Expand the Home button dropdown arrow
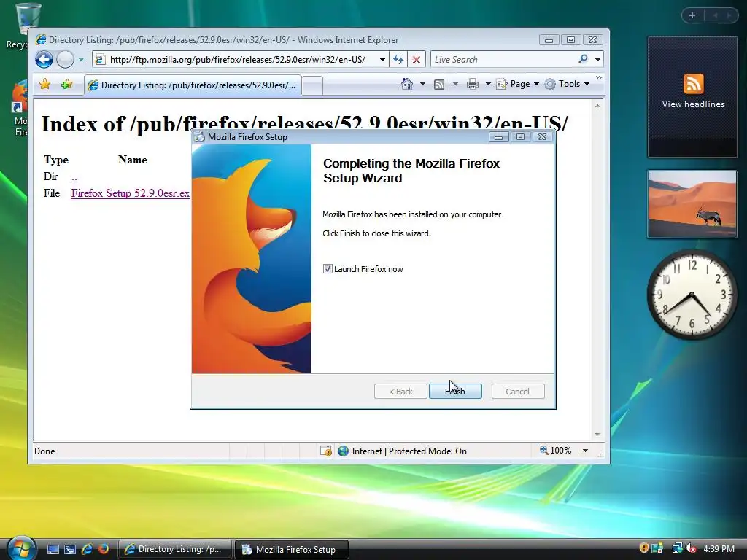 tap(422, 84)
